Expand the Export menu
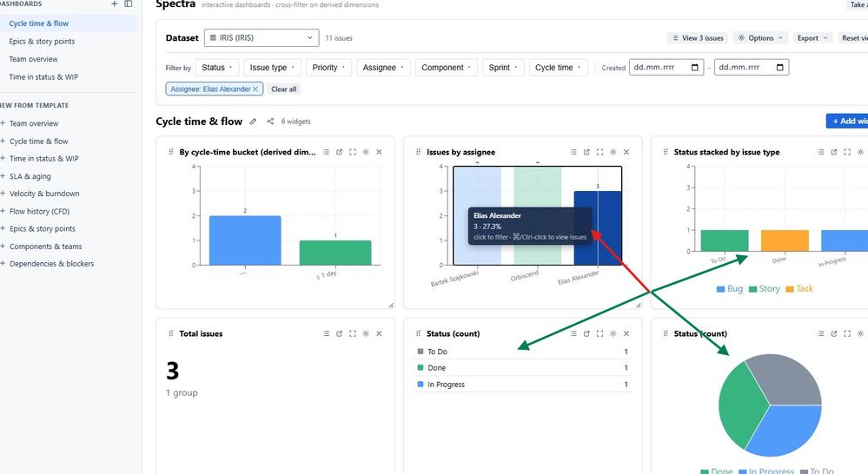The height and width of the screenshot is (474, 868). pyautogui.click(x=812, y=38)
